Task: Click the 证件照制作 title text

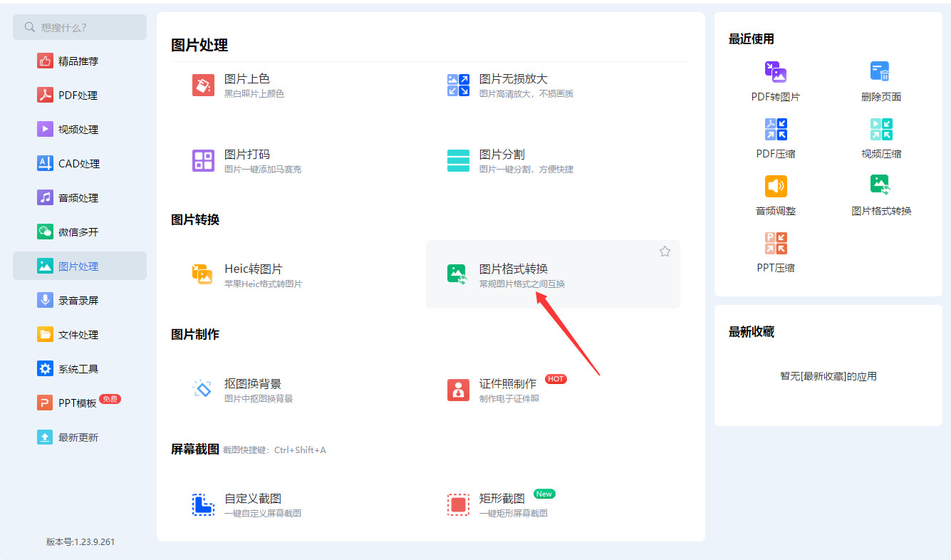Action: pyautogui.click(x=508, y=384)
